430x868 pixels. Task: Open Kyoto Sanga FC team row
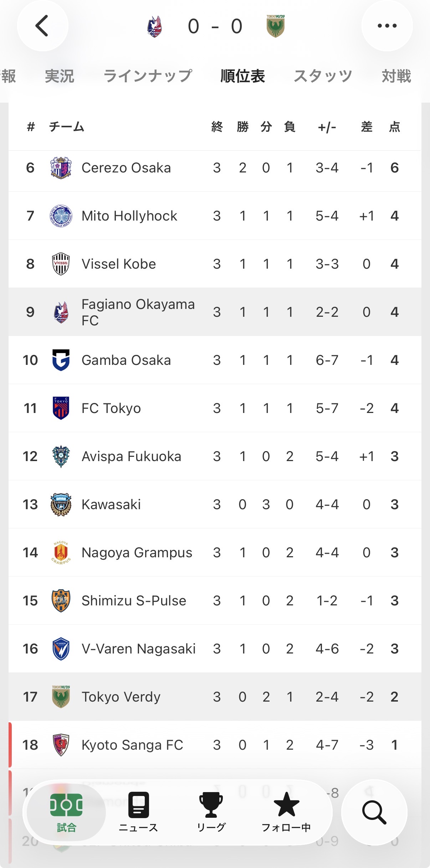pyautogui.click(x=215, y=745)
